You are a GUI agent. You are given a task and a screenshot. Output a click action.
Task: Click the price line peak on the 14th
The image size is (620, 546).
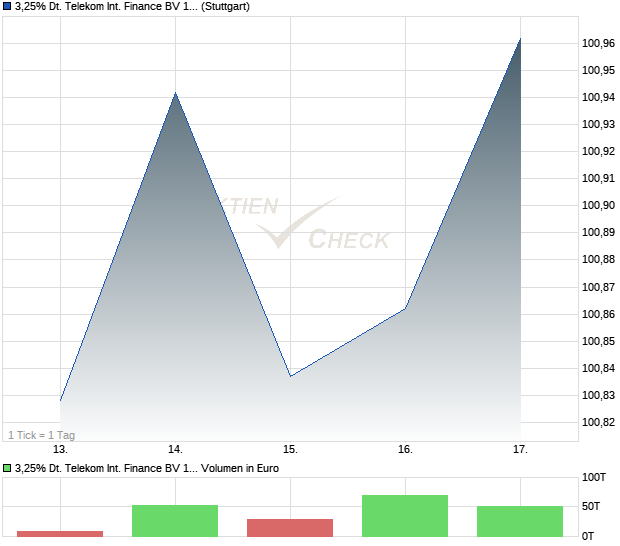click(x=175, y=93)
